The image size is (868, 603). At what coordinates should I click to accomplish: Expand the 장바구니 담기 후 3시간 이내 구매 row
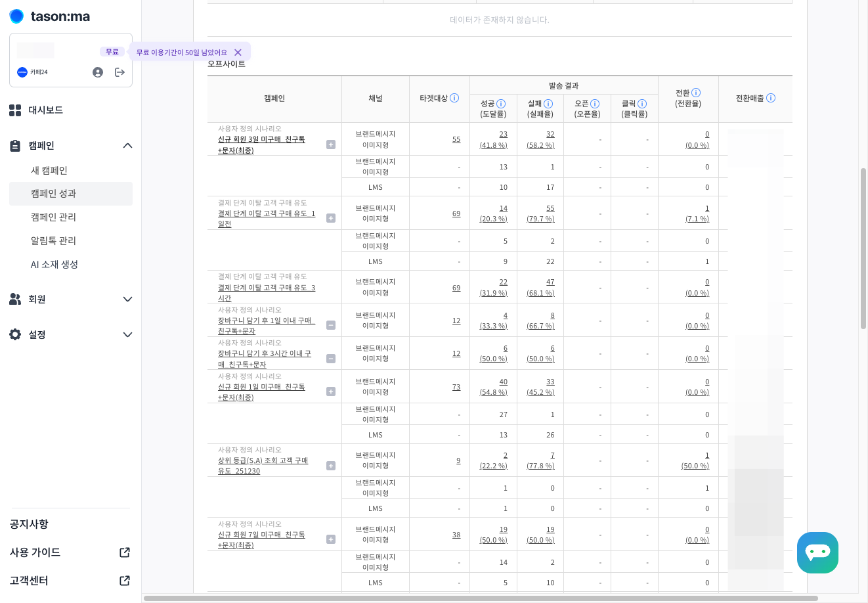331,359
